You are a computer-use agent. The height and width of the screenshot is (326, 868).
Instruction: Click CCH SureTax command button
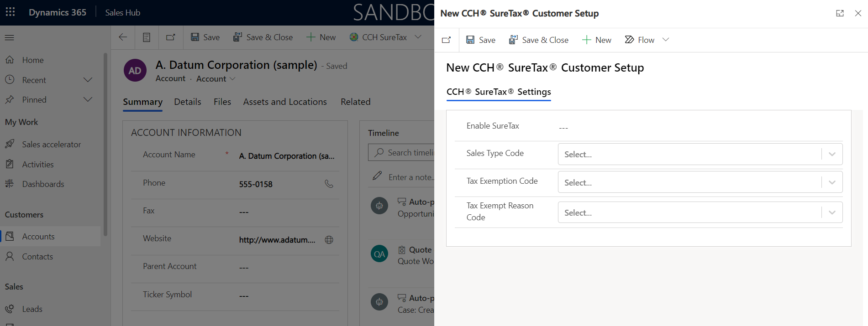tap(379, 37)
